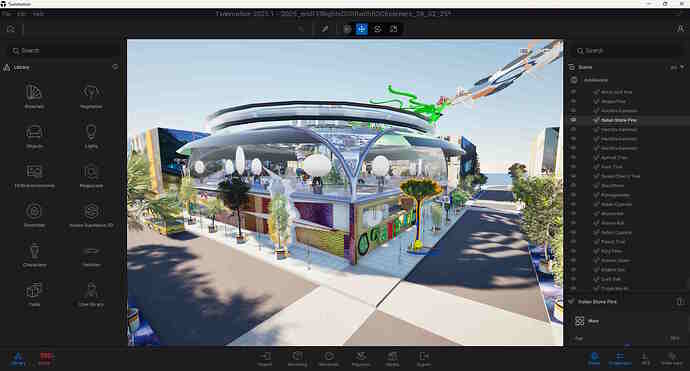
Task: Open the Help menu
Action: click(x=38, y=14)
